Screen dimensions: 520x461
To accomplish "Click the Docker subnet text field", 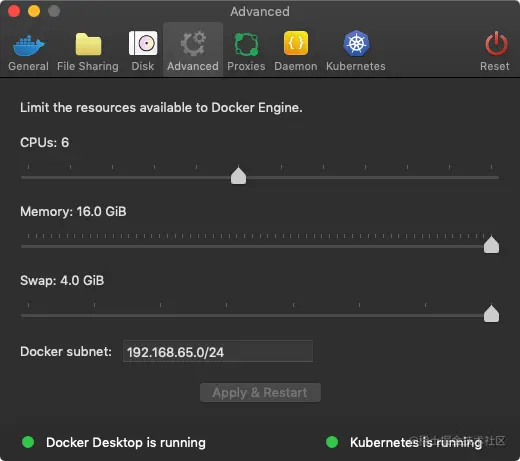I will [x=218, y=351].
